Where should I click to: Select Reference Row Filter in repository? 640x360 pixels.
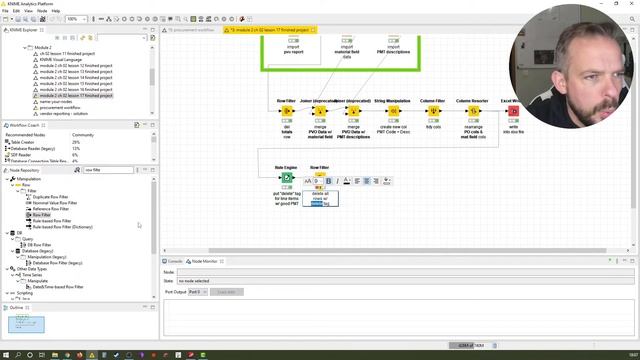[x=51, y=209]
